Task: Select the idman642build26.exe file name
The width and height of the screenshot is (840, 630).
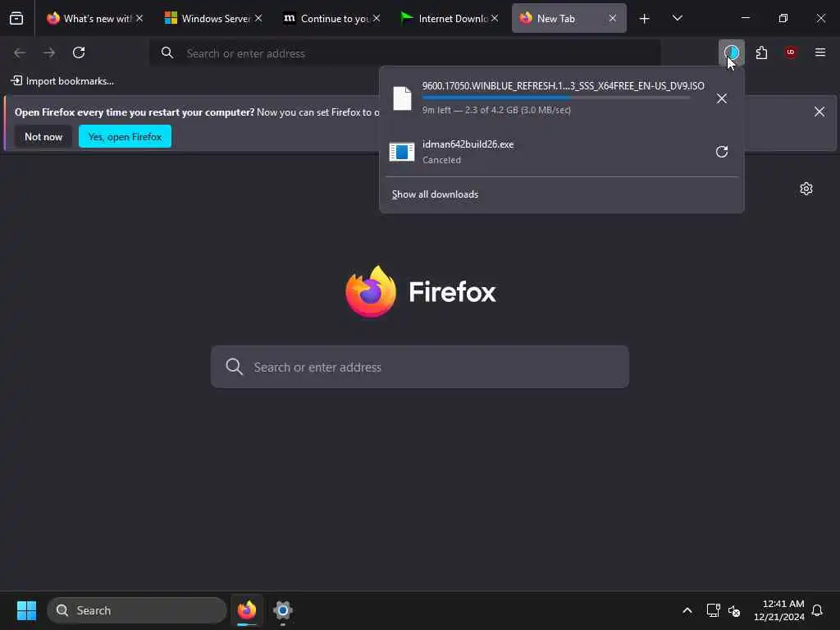Action: (x=468, y=144)
